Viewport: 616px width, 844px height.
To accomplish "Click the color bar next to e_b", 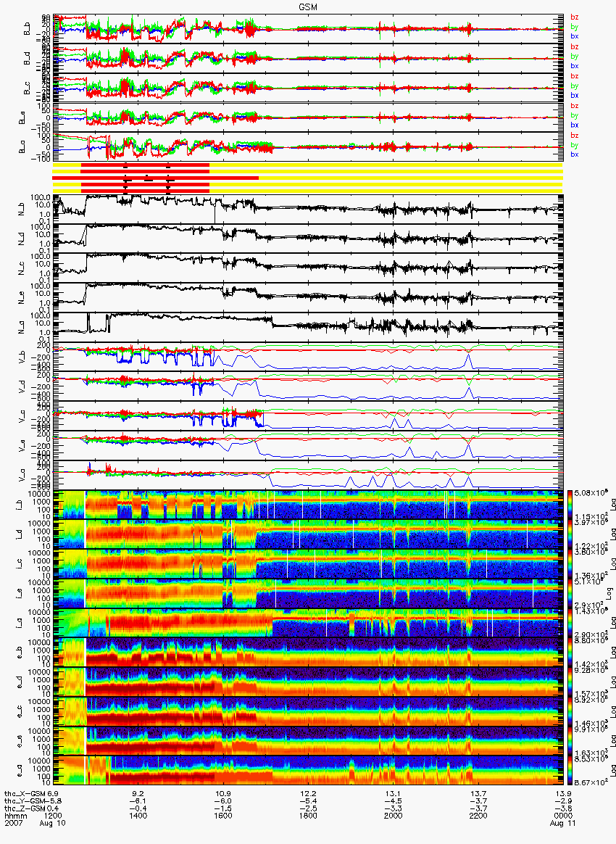I will 570,653.
